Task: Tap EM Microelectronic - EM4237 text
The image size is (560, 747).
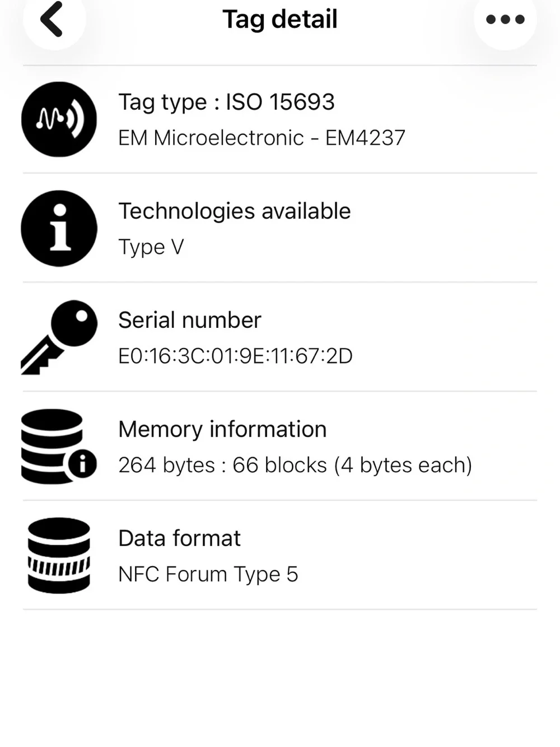Action: [x=262, y=138]
